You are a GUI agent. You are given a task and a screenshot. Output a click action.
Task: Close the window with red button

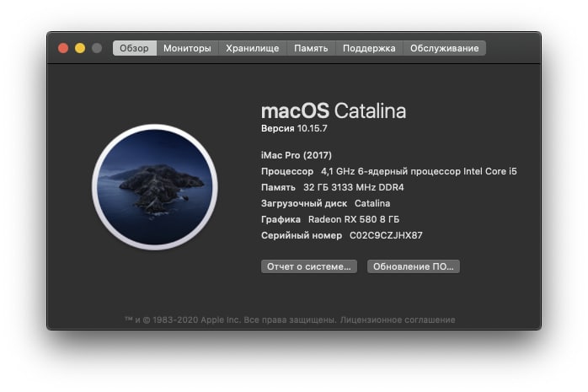pos(63,48)
